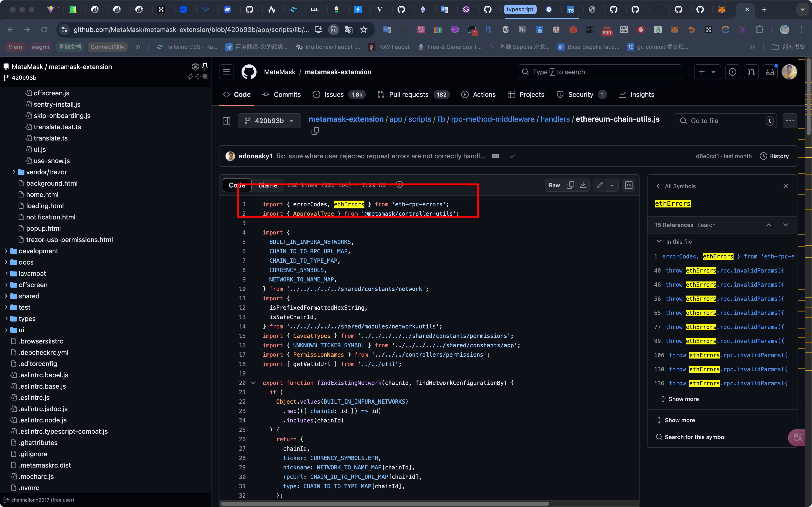View file History
812x507 pixels.
pos(774,156)
